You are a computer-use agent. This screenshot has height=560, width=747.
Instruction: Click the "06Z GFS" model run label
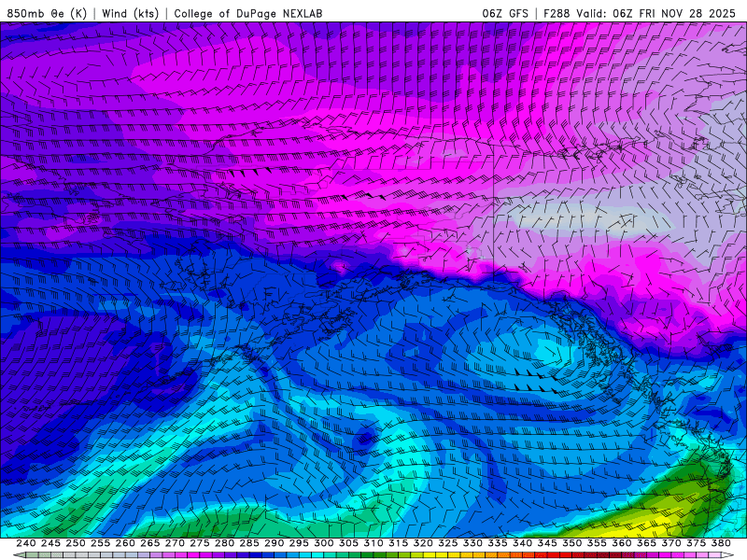[505, 13]
